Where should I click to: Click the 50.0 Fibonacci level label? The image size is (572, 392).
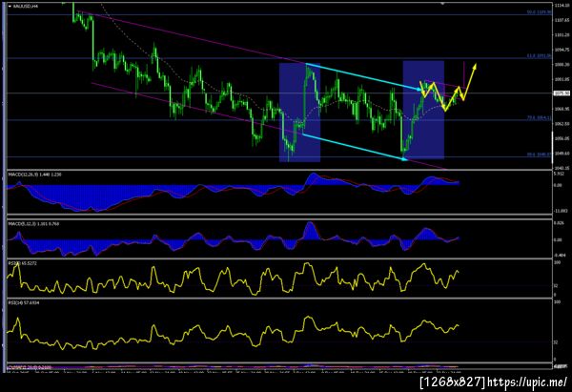tap(540, 12)
